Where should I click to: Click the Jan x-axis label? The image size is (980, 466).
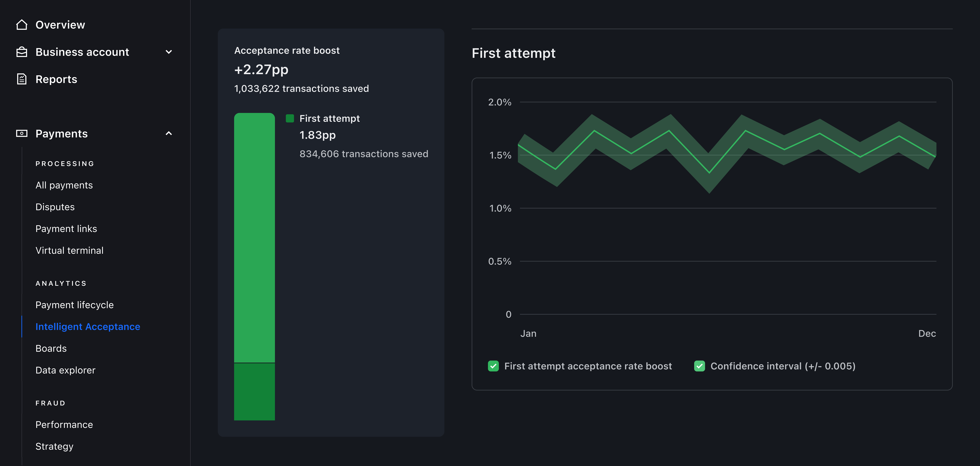[528, 334]
